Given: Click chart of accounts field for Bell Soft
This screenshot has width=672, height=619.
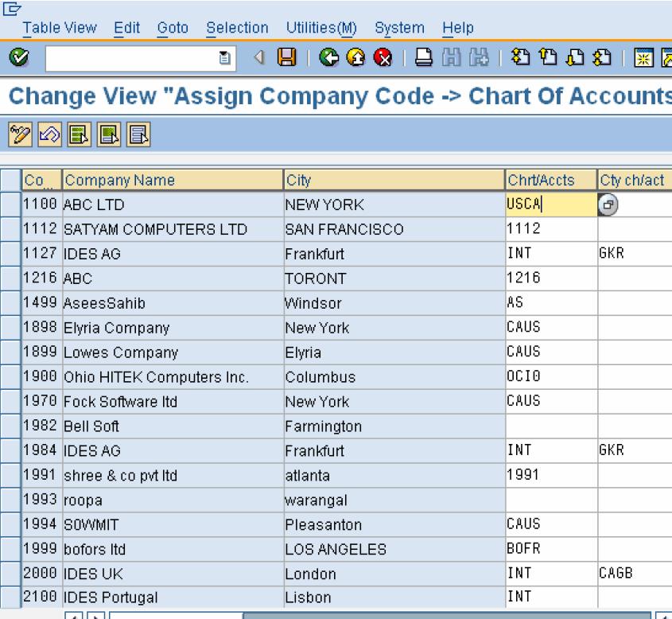Looking at the screenshot, I should (550, 426).
